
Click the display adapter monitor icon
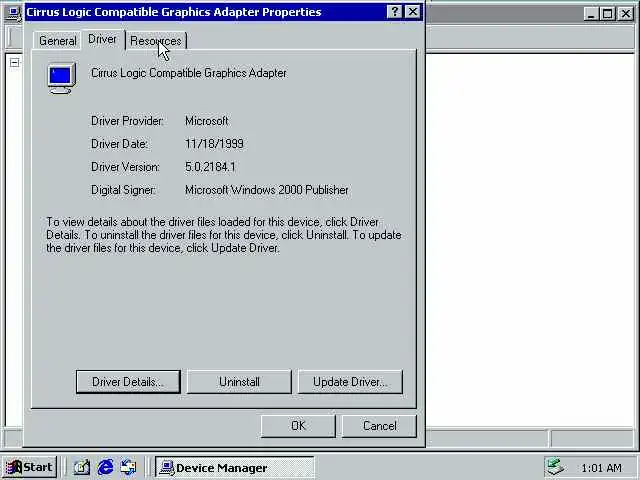(62, 78)
